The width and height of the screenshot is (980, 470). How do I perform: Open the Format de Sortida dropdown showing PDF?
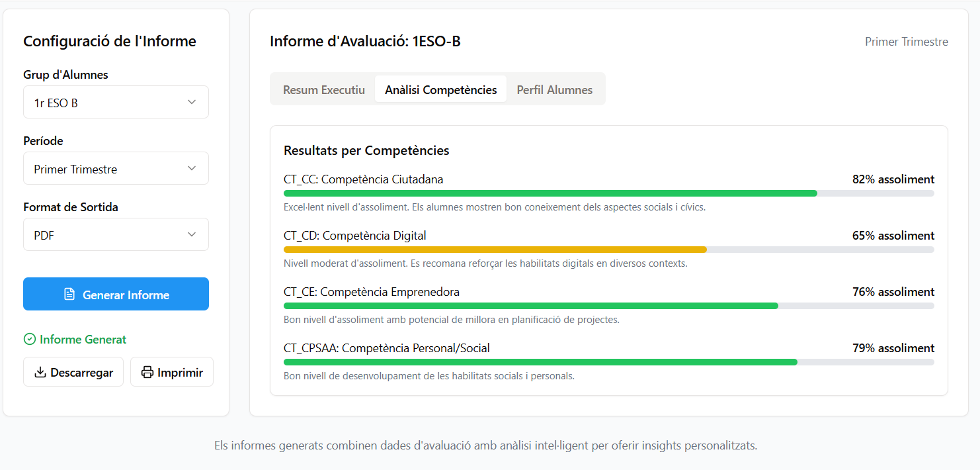tap(116, 234)
